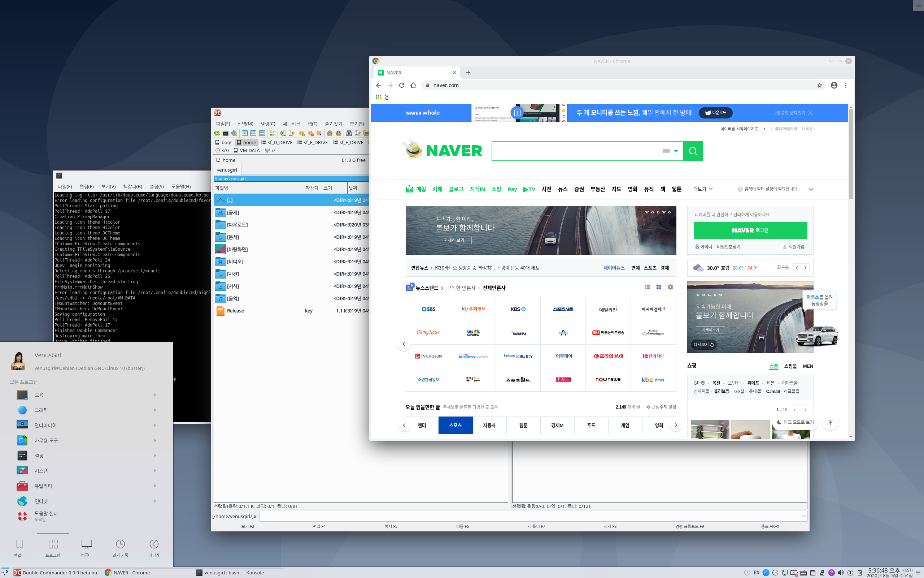Open the 책갈피(B) menu in Konsole
This screenshot has width=924, height=578.
tap(132, 186)
